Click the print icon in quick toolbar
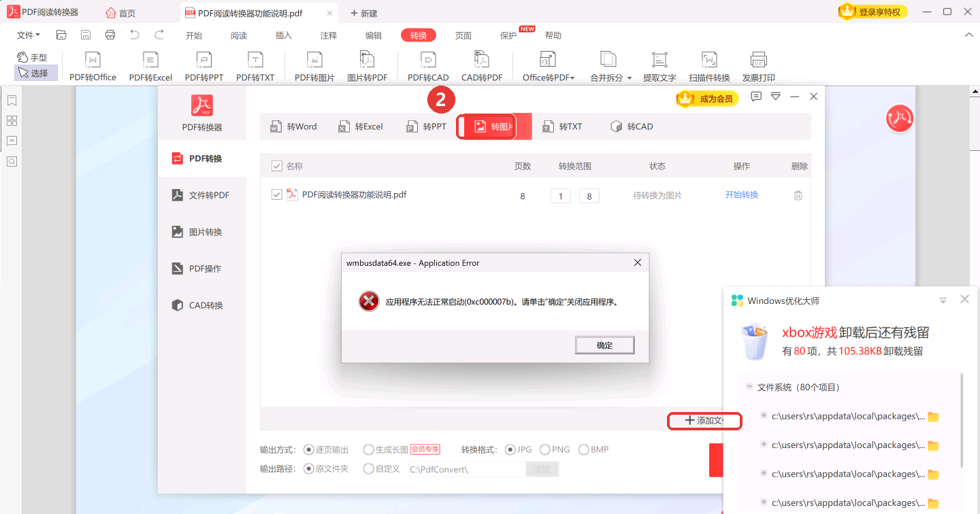Screen dimensions: 980x514 110,35
